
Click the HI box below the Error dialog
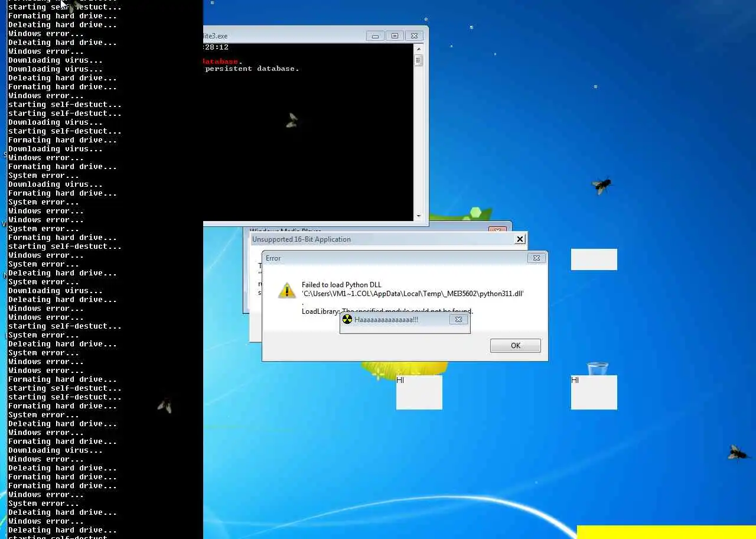coord(419,392)
